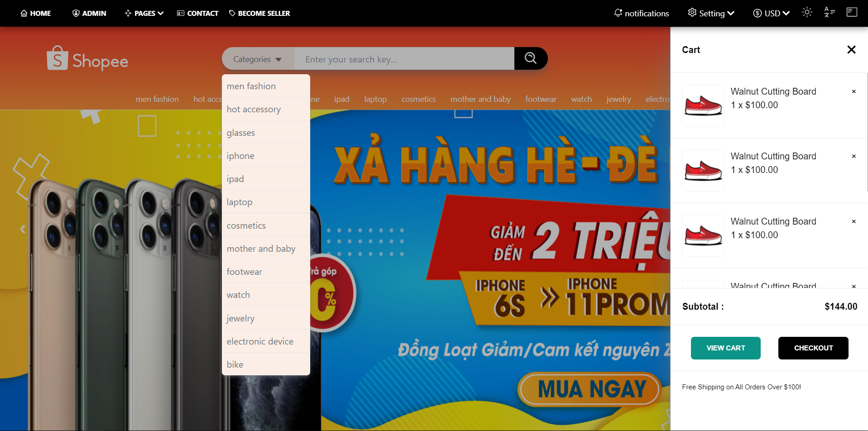Click the language translate icon
Image resolution: width=868 pixels, height=431 pixels.
[x=830, y=12]
